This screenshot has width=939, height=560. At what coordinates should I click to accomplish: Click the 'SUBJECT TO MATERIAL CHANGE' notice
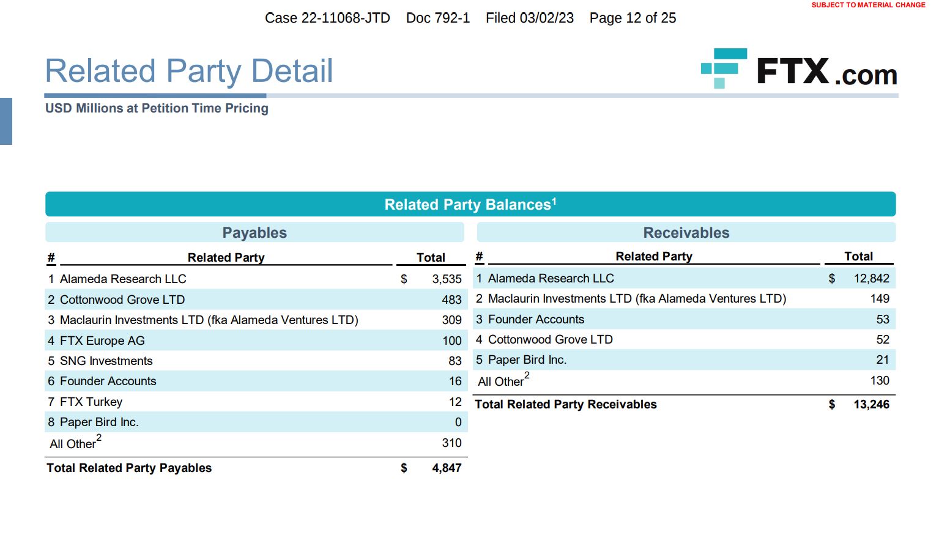coord(868,5)
